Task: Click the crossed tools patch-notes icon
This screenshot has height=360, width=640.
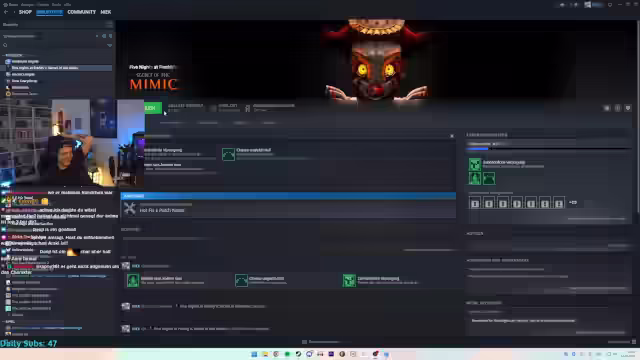Action: click(x=130, y=208)
